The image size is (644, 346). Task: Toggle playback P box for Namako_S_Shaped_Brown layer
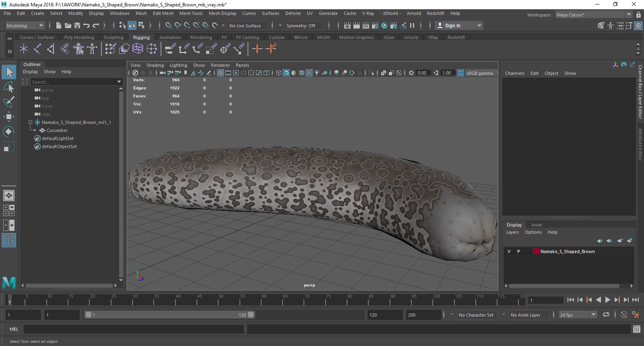tap(518, 251)
